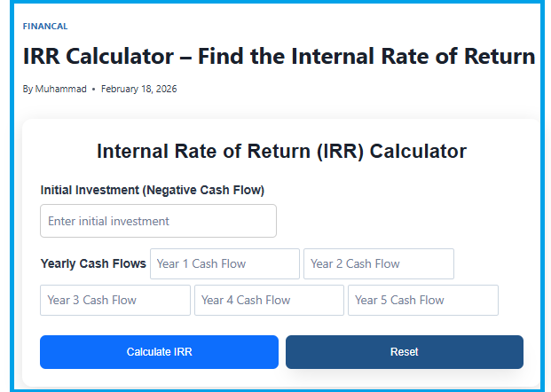Open the FINANCAL category link

click(x=45, y=27)
